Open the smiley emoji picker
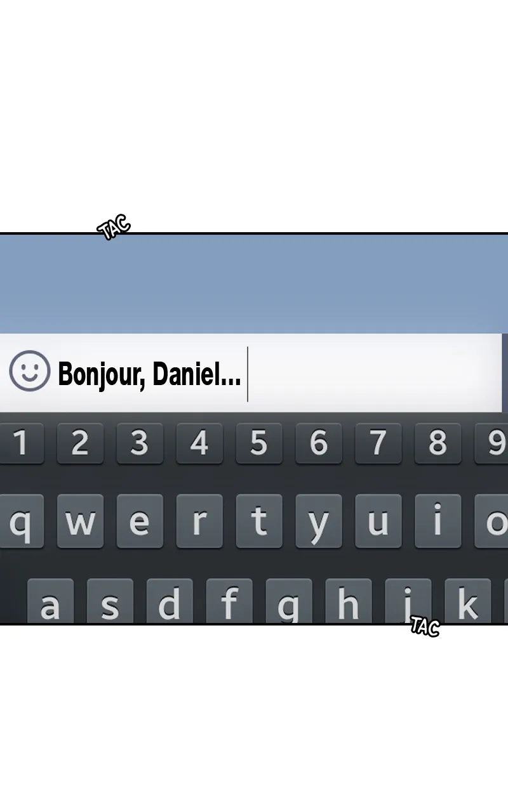Image resolution: width=508 pixels, height=812 pixels. click(x=29, y=370)
